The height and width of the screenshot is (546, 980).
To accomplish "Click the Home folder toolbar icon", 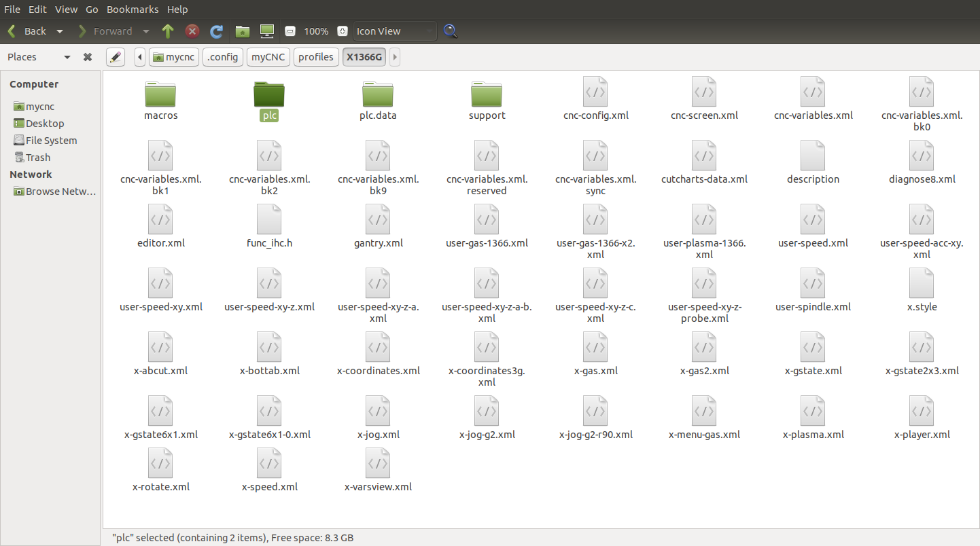I will click(242, 31).
